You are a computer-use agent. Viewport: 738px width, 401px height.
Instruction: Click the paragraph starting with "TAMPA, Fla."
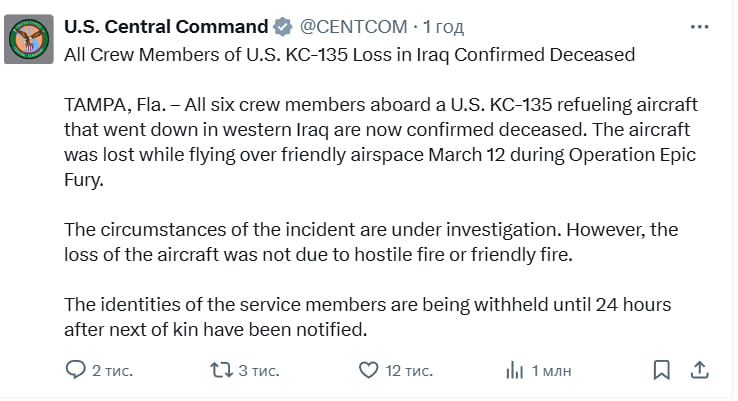point(381,131)
